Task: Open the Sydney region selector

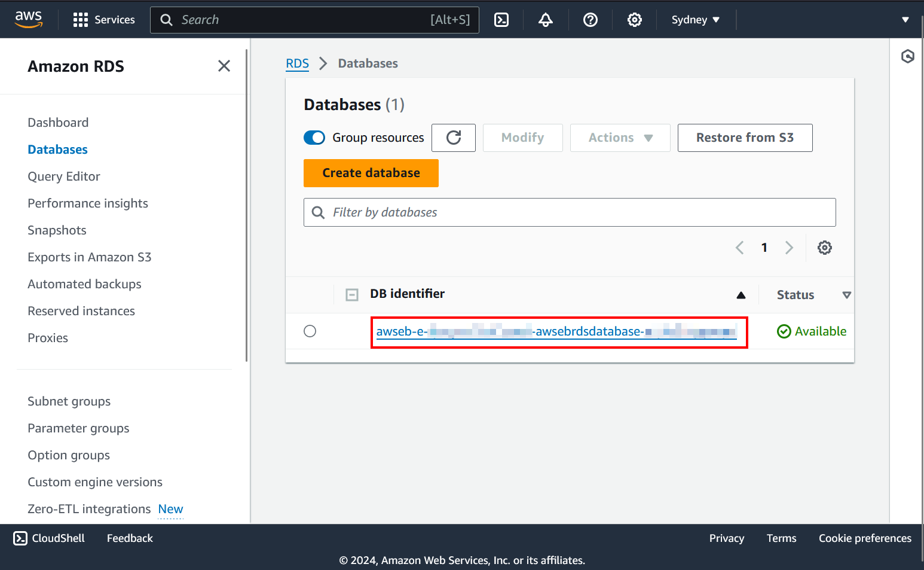Action: (694, 19)
